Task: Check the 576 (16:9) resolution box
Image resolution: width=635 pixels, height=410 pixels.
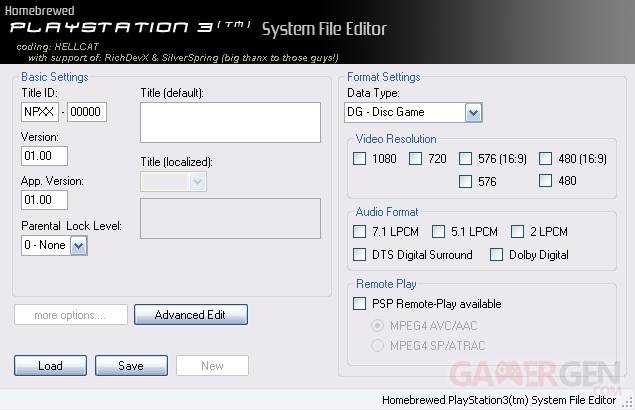Action: point(465,158)
